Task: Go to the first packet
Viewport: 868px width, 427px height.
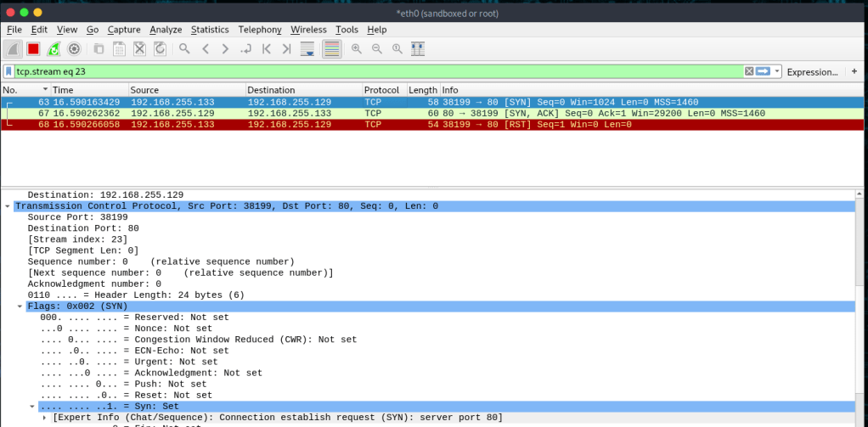Action: [267, 49]
